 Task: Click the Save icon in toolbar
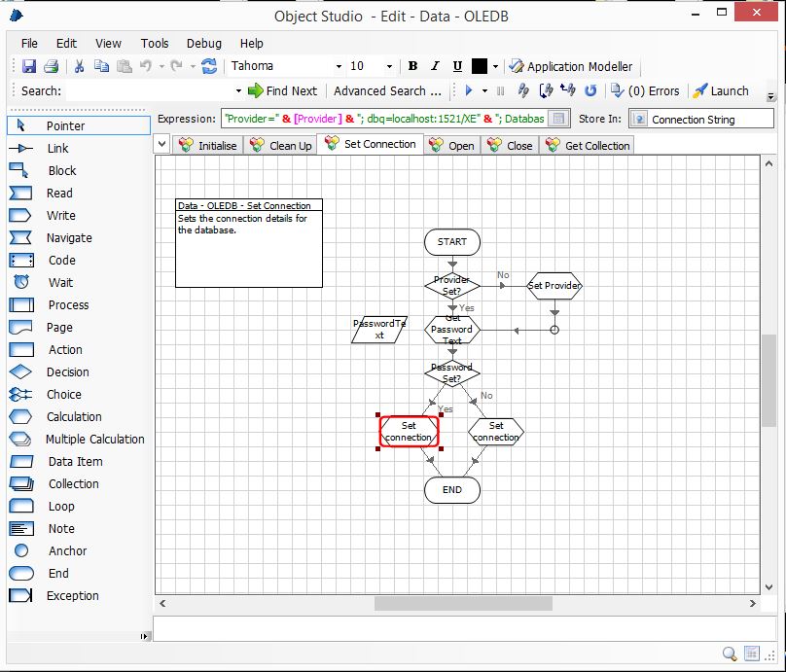29,67
